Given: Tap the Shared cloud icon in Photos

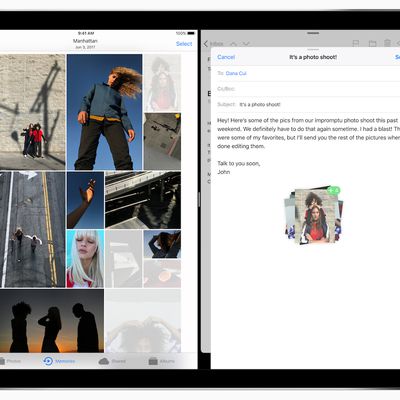Looking at the screenshot, I should 104,361.
